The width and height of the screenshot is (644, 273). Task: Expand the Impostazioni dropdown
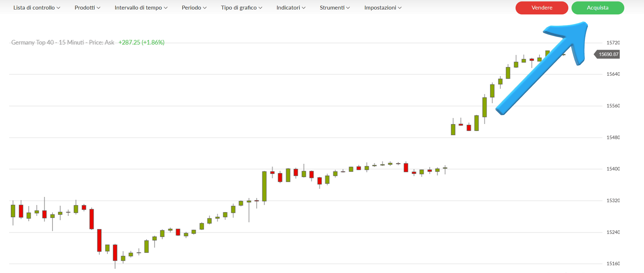click(383, 8)
